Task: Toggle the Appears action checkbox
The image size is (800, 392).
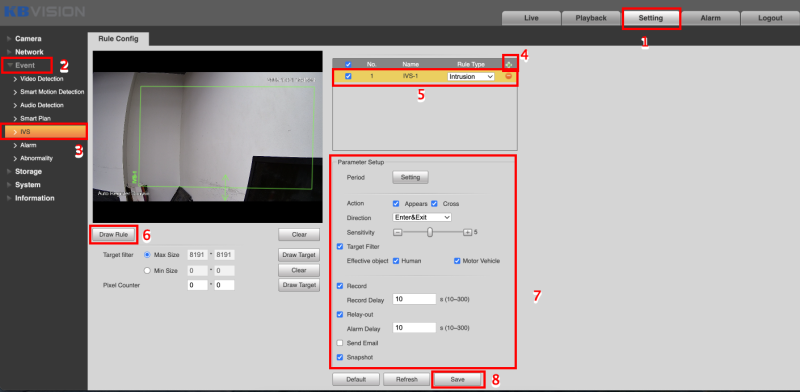Action: click(396, 203)
